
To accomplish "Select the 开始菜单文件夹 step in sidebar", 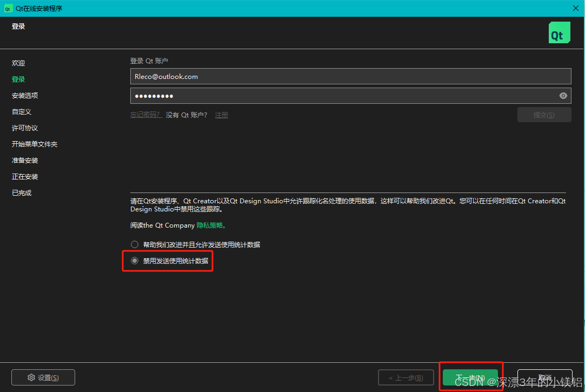I will [x=34, y=144].
